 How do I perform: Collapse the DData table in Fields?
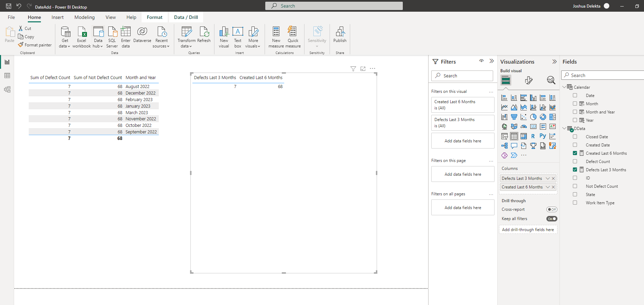pos(564,129)
